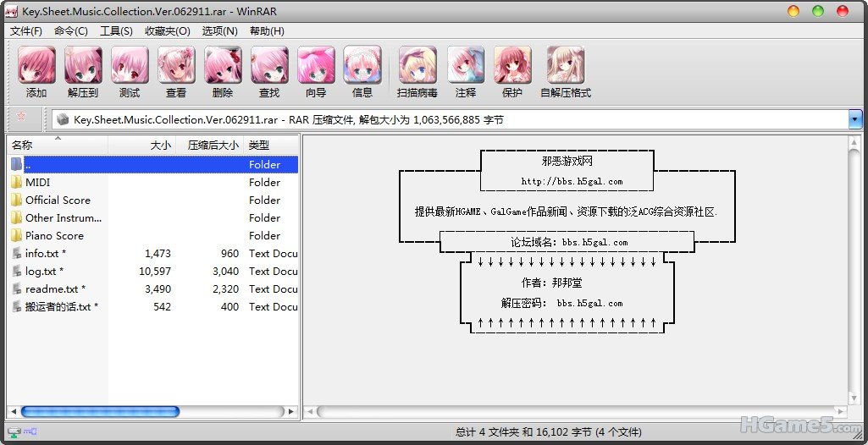The height and width of the screenshot is (445, 868).
Task: Click the 查看 (View) toolbar icon
Action: tap(176, 65)
